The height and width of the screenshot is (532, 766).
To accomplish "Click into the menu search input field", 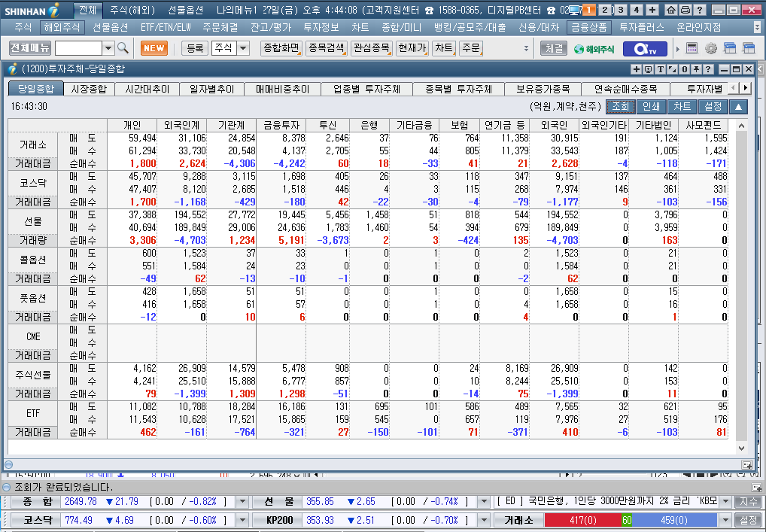I will pyautogui.click(x=79, y=48).
